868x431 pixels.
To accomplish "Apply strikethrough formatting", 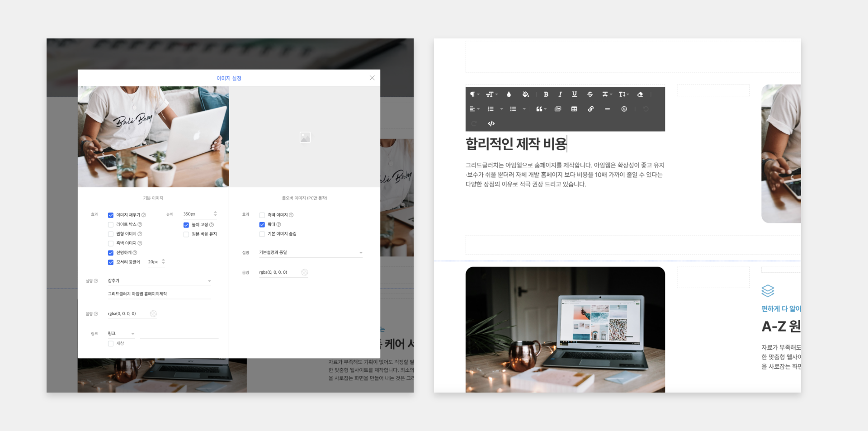I will (x=590, y=95).
